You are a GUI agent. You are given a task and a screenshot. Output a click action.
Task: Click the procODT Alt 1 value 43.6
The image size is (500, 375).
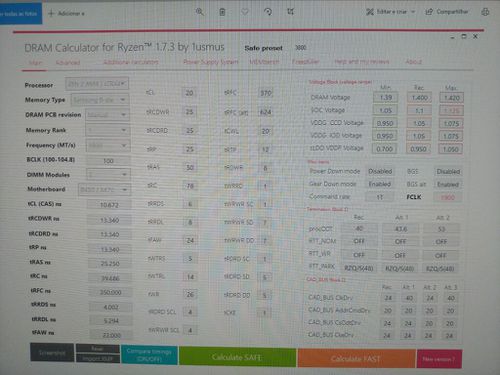tap(401, 229)
